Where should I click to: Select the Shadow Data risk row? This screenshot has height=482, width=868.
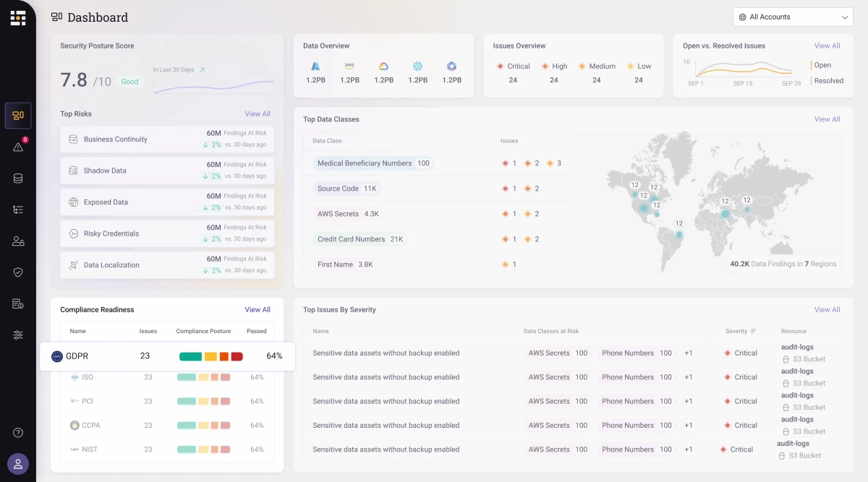pos(167,171)
